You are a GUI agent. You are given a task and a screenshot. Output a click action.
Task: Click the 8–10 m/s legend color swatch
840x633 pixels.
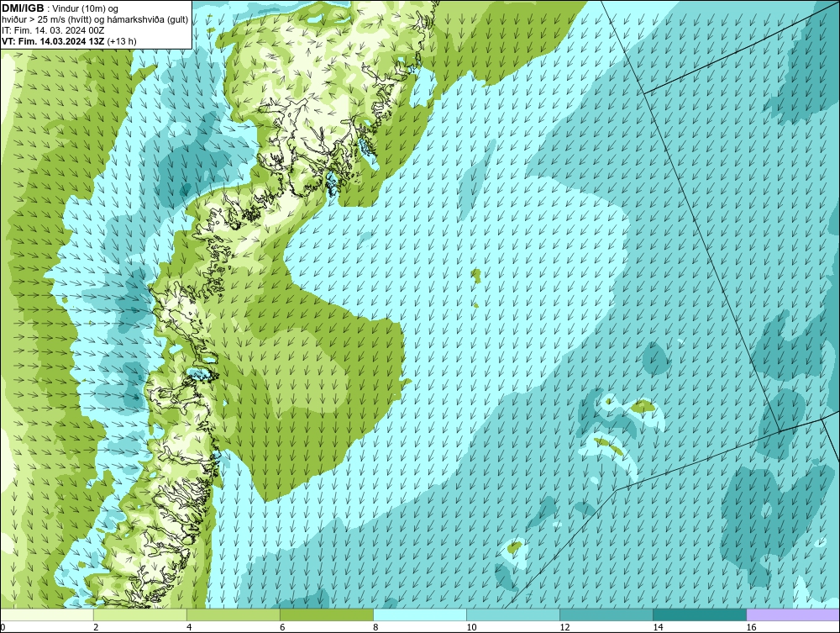pos(420,615)
